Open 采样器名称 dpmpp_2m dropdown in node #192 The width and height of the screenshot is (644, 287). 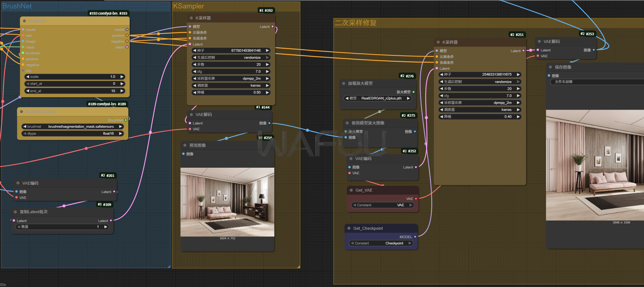(x=231, y=79)
